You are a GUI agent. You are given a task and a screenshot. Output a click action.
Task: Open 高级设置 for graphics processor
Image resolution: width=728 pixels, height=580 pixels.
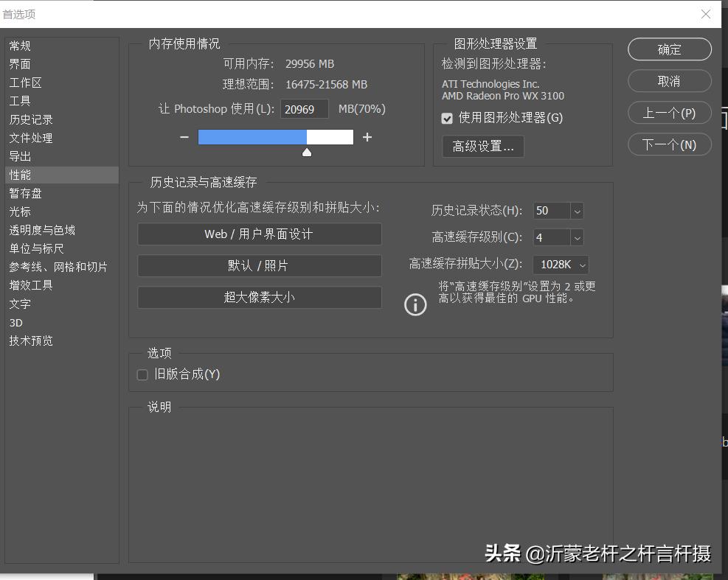pos(483,146)
